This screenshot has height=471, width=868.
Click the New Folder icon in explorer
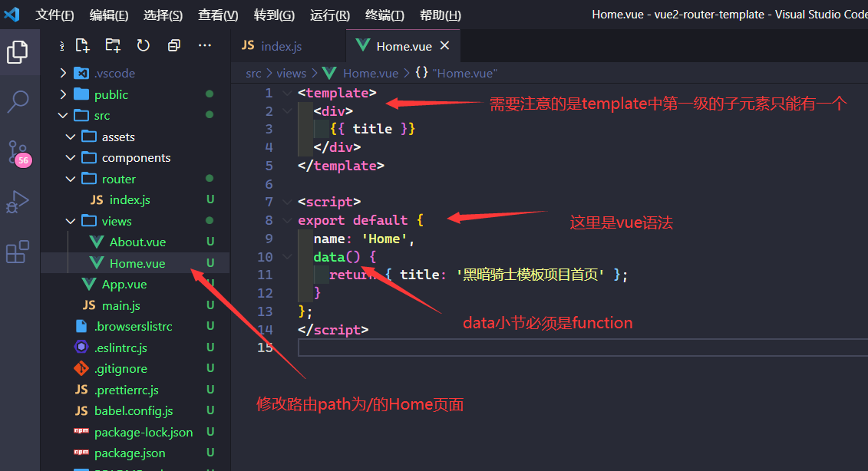(113, 46)
